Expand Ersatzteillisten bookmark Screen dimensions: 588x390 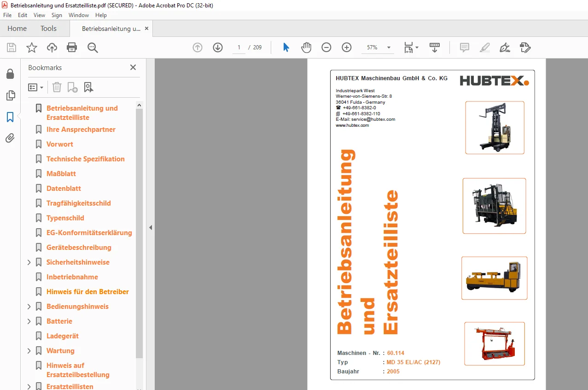coord(29,387)
